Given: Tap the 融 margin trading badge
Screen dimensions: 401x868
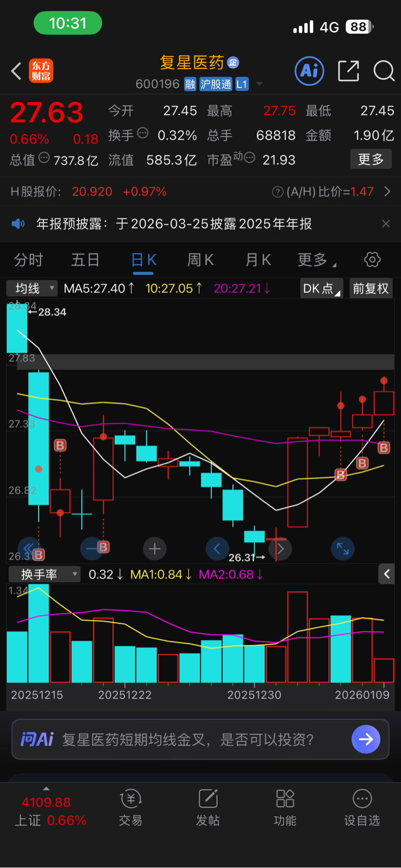Looking at the screenshot, I should [190, 84].
